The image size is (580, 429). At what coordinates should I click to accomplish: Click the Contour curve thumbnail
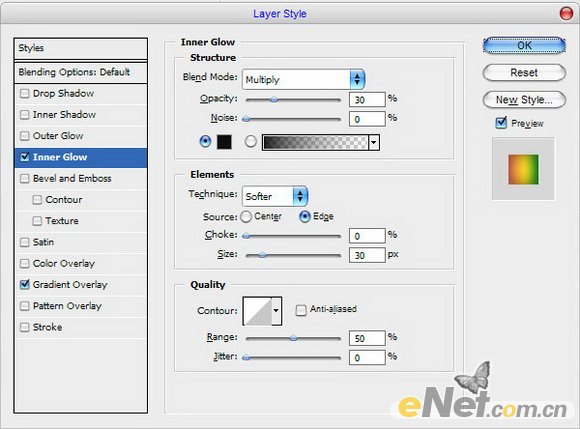257,311
